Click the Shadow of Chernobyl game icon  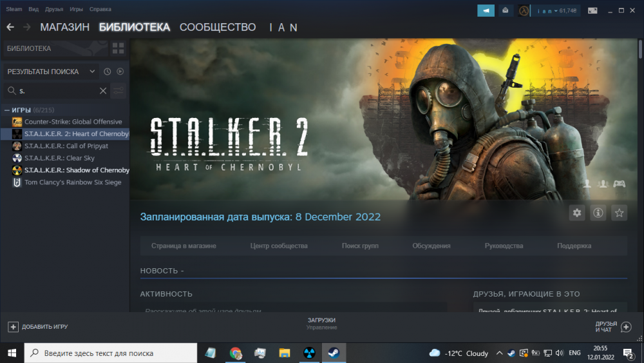click(x=17, y=170)
